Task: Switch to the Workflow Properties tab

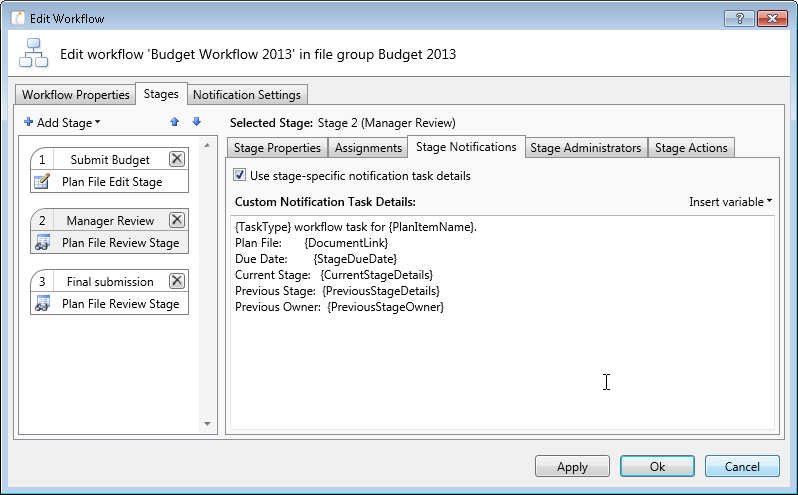Action: click(76, 95)
